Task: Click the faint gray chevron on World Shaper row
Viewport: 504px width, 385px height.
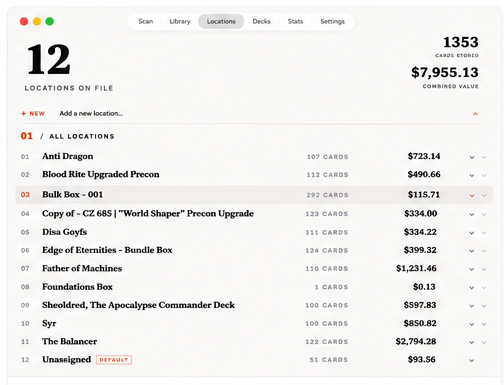Action: coord(484,215)
